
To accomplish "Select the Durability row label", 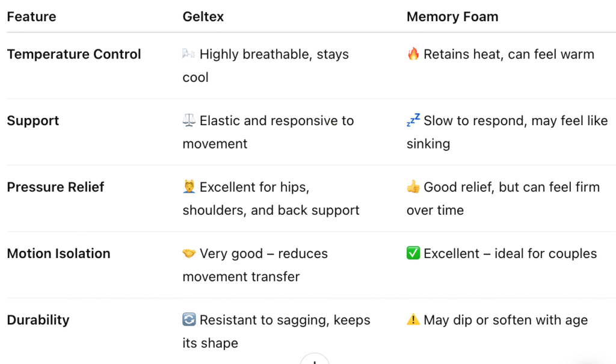I will click(x=38, y=319).
